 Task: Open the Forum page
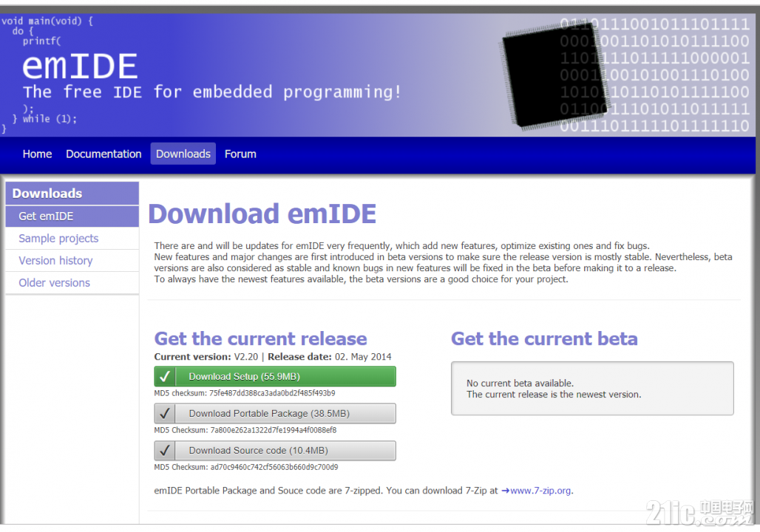[x=240, y=154]
